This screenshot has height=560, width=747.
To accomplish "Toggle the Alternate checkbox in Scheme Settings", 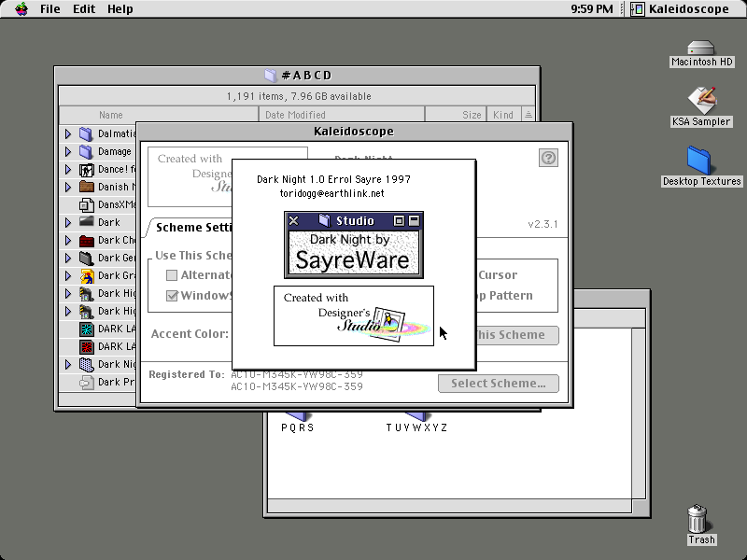I will pos(172,274).
